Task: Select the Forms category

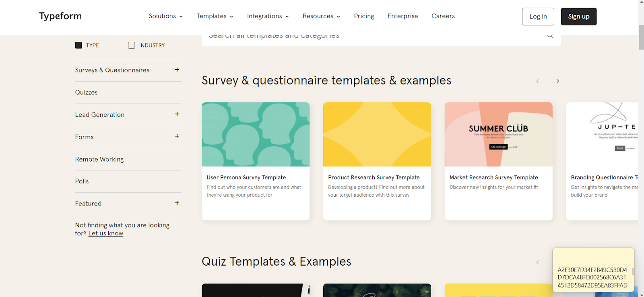Action: pos(84,137)
